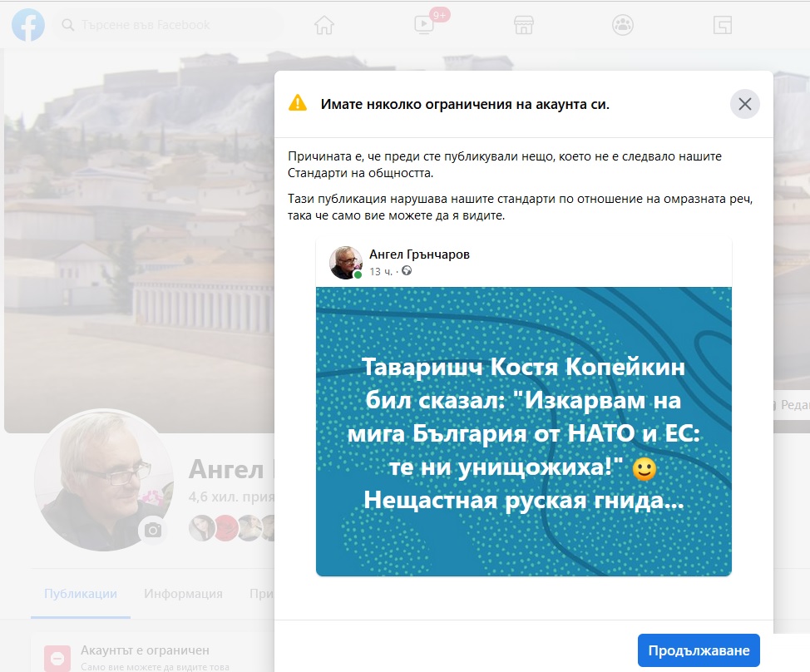Open the Gaming icon in top bar
This screenshot has width=810, height=672.
click(722, 25)
